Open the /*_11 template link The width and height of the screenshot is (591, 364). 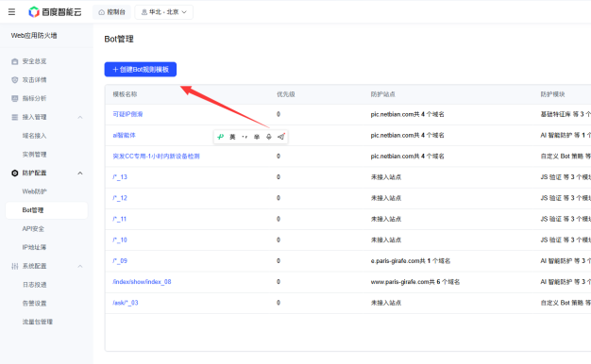click(120, 219)
